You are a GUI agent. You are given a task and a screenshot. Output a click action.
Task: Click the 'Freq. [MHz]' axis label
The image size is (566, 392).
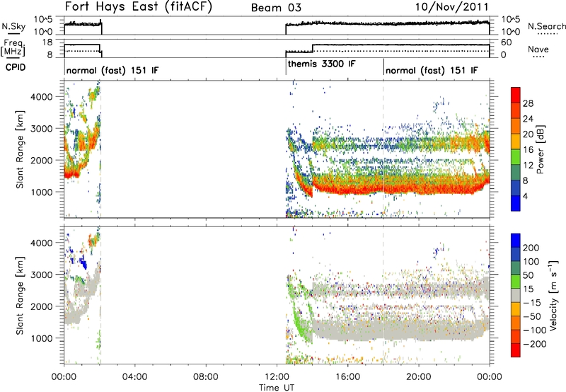pos(13,48)
